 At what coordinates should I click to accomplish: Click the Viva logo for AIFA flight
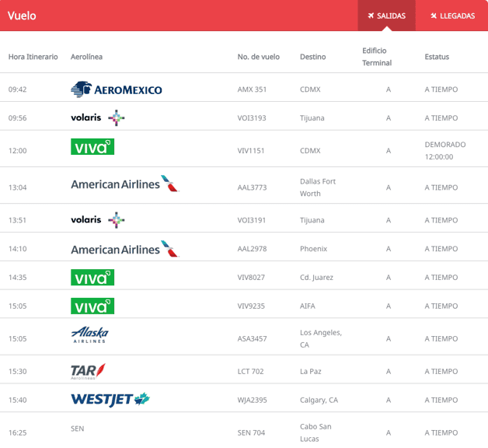coord(92,306)
